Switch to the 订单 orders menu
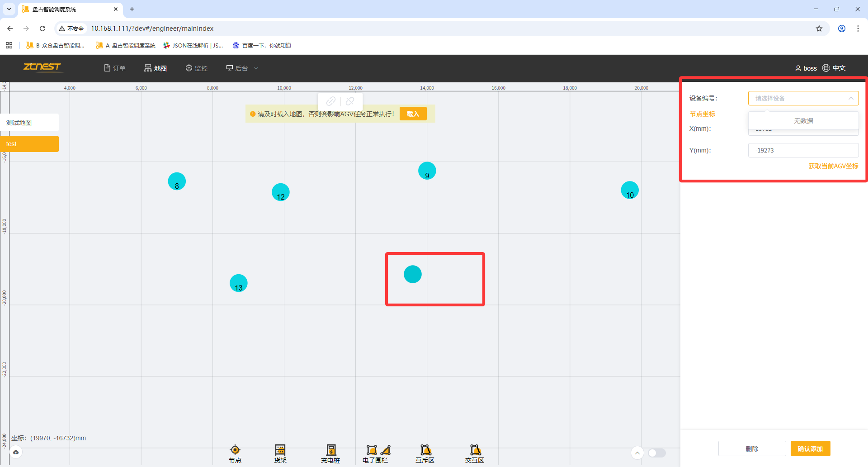The width and height of the screenshot is (868, 467). click(115, 68)
